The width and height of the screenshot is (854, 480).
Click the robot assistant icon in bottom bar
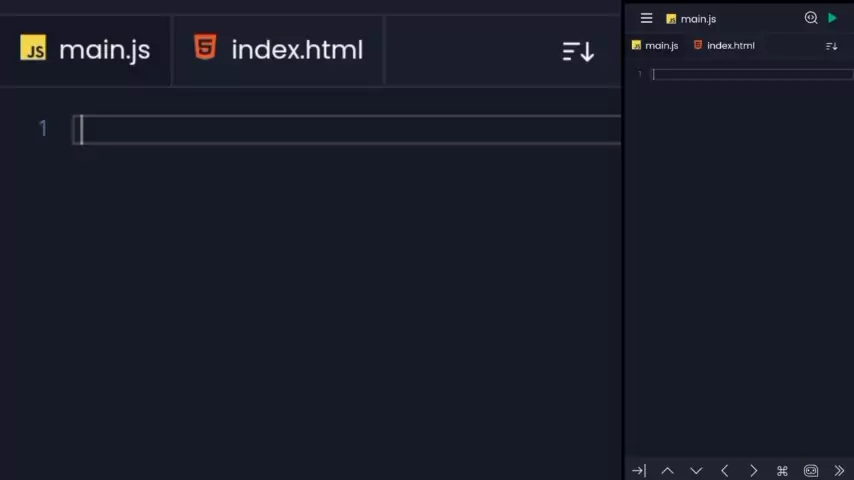pos(811,471)
